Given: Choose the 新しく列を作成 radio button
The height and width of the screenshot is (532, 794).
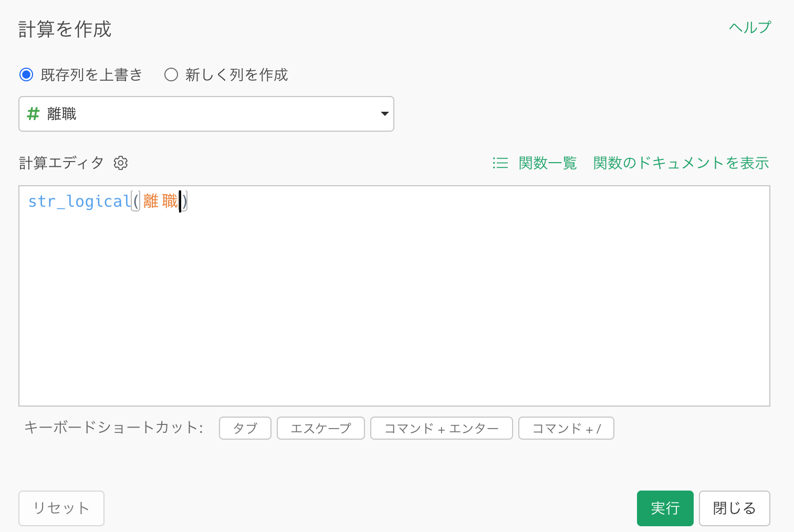Looking at the screenshot, I should click(171, 75).
